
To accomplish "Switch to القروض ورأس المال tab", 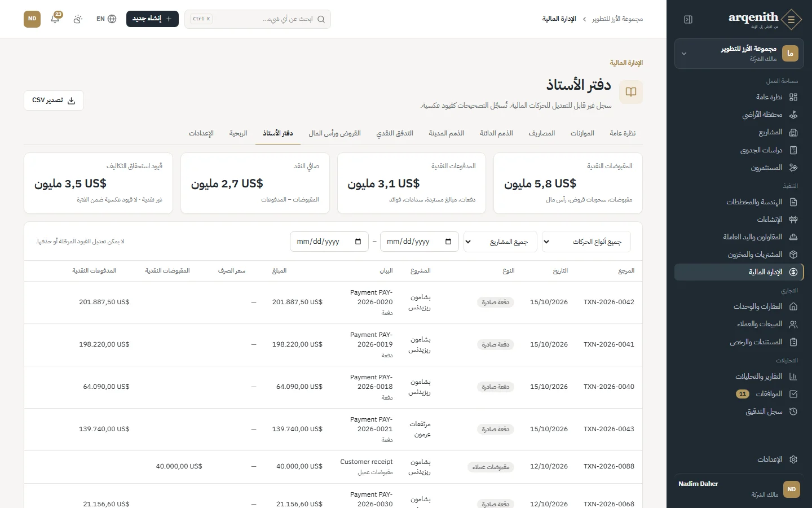I will coord(335,133).
